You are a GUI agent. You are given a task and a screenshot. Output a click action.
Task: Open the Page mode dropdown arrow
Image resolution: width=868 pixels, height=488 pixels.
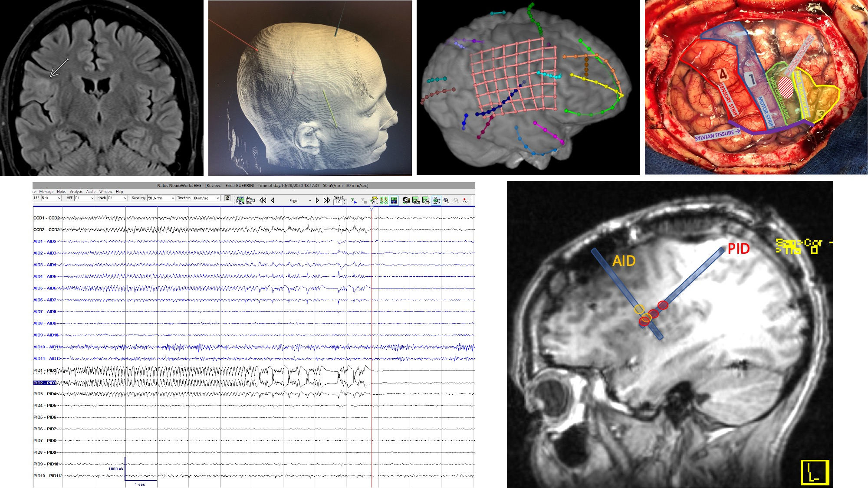310,201
